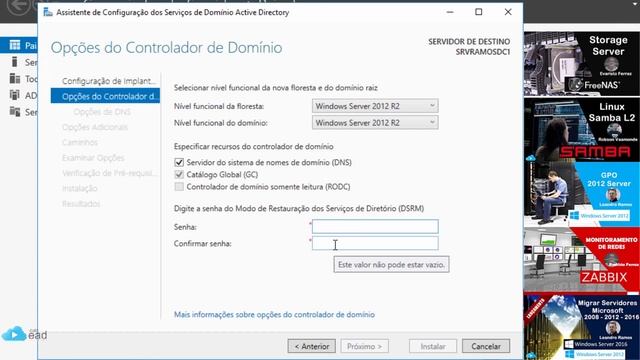
Task: Click the Cancelar button
Action: click(486, 346)
